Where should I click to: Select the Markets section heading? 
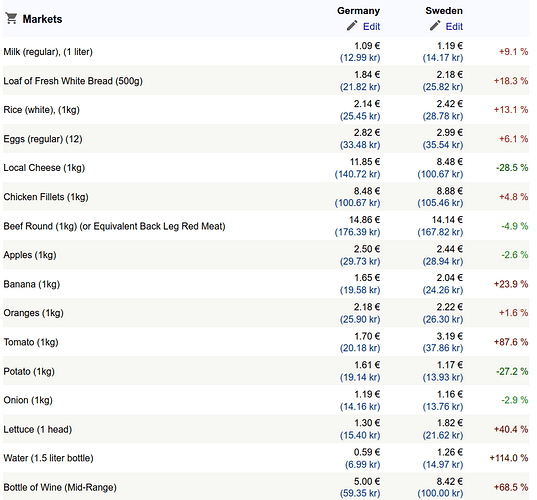(x=42, y=19)
